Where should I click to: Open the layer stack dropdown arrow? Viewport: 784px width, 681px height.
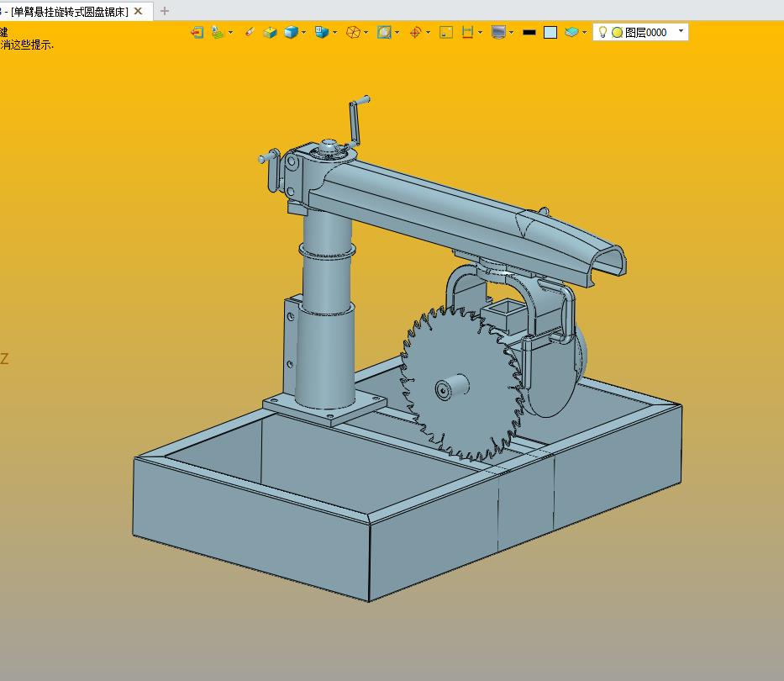584,33
